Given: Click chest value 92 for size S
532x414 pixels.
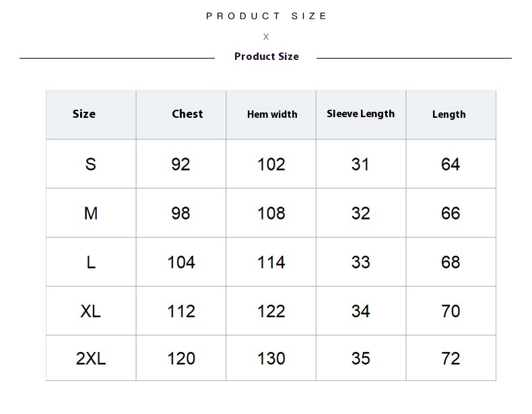Looking at the screenshot, I should coord(180,164).
